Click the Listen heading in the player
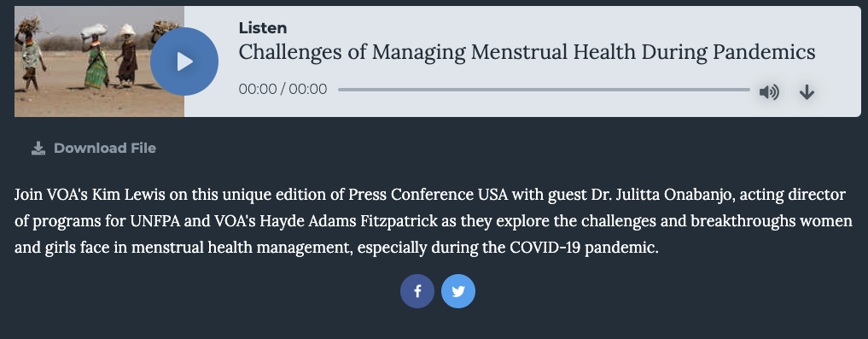This screenshot has width=868, height=339. [263, 27]
